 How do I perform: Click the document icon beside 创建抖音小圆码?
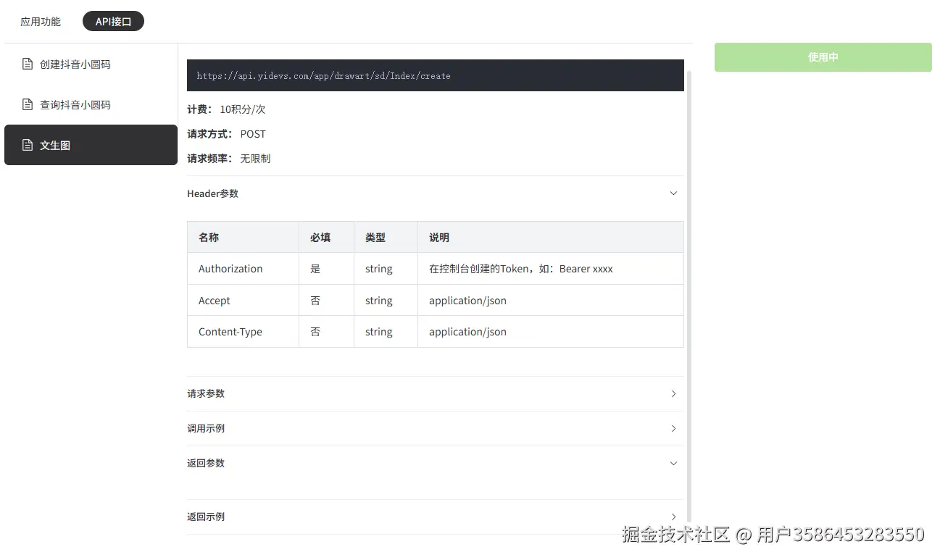click(28, 64)
